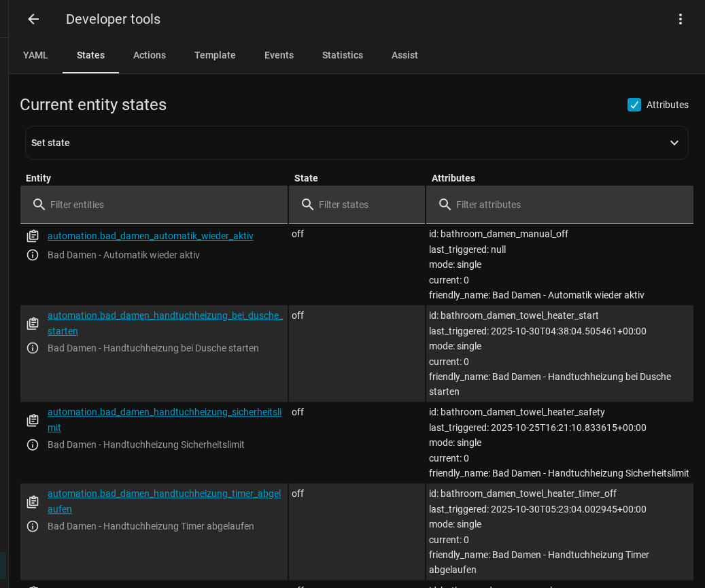This screenshot has height=588, width=705.
Task: Click search icon in Filter states
Action: click(307, 205)
